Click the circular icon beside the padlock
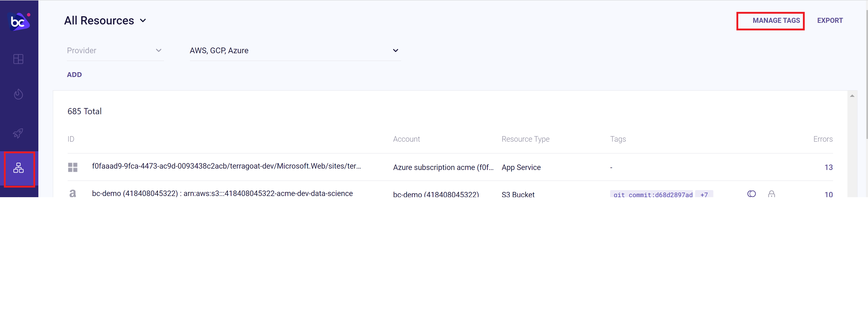Viewport: 868px width, 329px height. (752, 194)
